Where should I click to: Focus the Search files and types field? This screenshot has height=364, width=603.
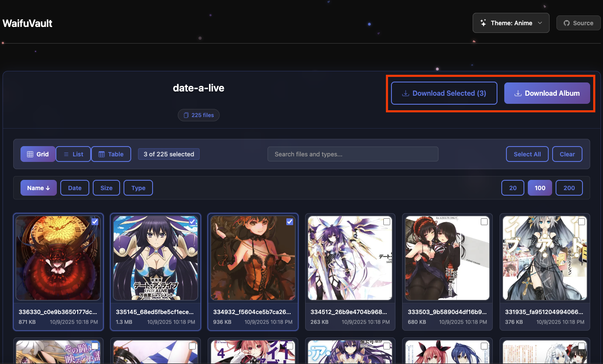[353, 154]
